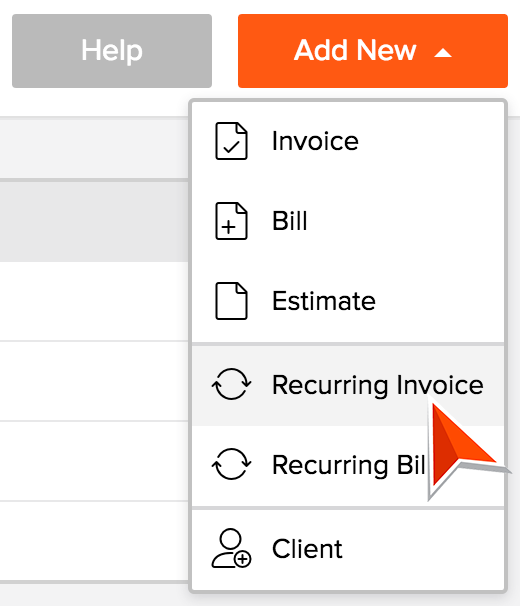Click the Bill plus document icon
Screen dimensions: 520x606
click(x=231, y=221)
